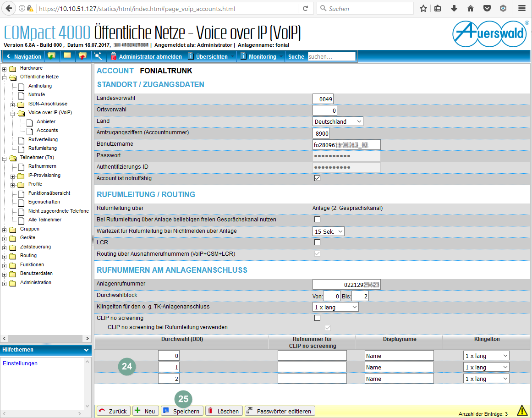The height and width of the screenshot is (418, 532).
Task: Click Passwörter editieren button
Action: click(280, 411)
